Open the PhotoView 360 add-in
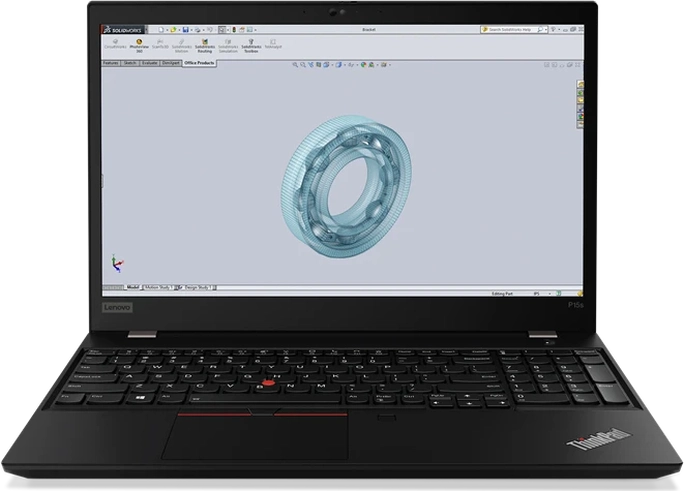Screen dimensions: 684x491 [138, 46]
